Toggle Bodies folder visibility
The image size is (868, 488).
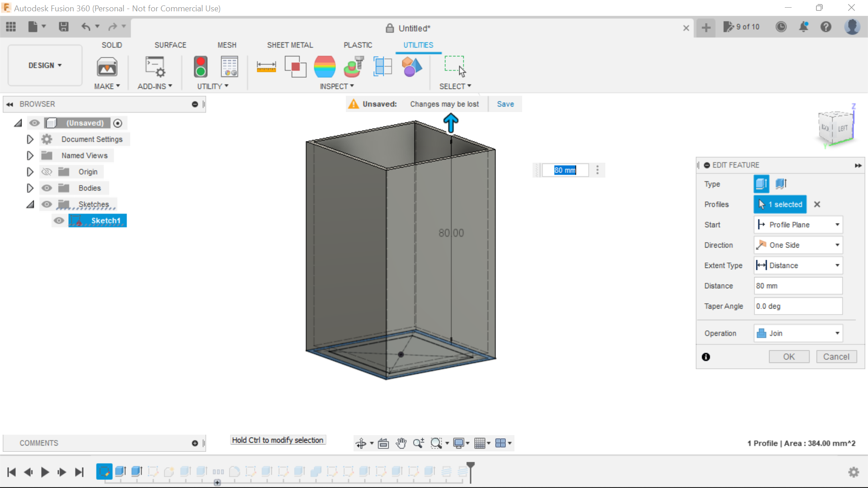[x=47, y=188]
